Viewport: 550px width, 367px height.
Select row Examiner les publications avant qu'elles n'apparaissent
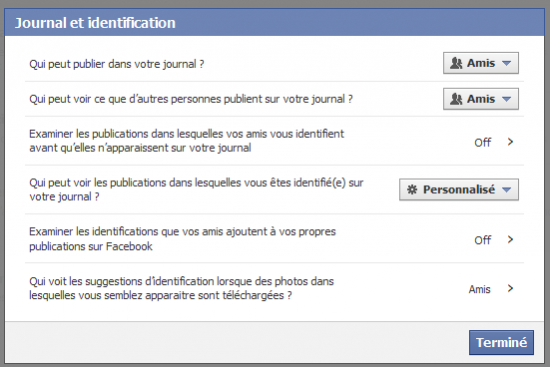click(x=274, y=141)
